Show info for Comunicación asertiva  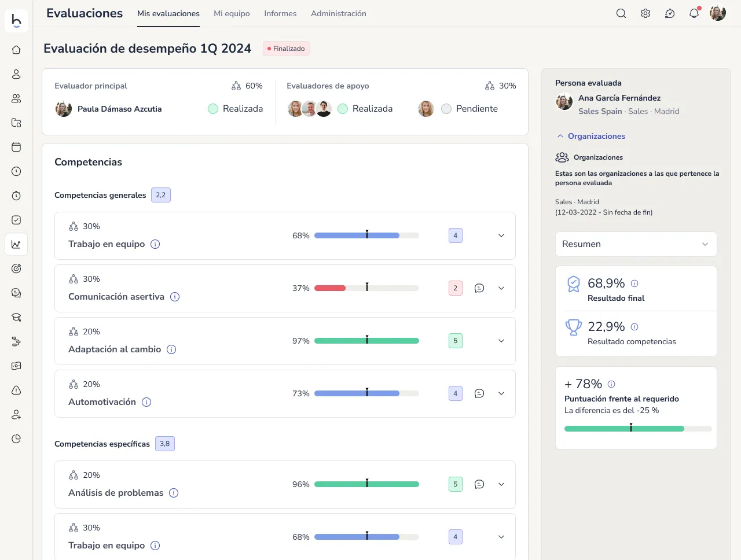[175, 297]
